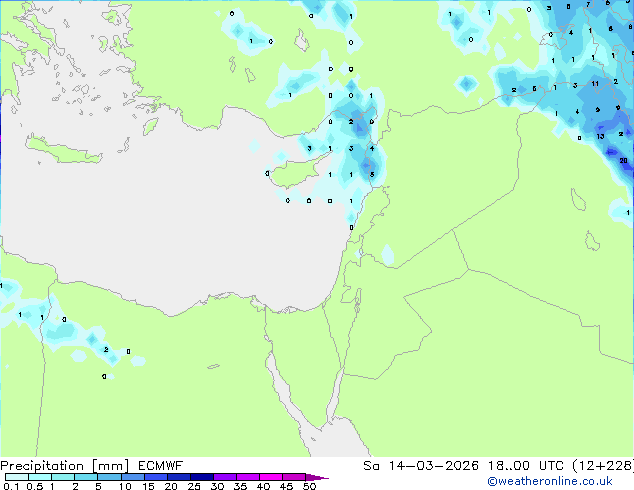Click the legend label '35'
Screen dimensions: 634x490
pyautogui.click(x=240, y=486)
